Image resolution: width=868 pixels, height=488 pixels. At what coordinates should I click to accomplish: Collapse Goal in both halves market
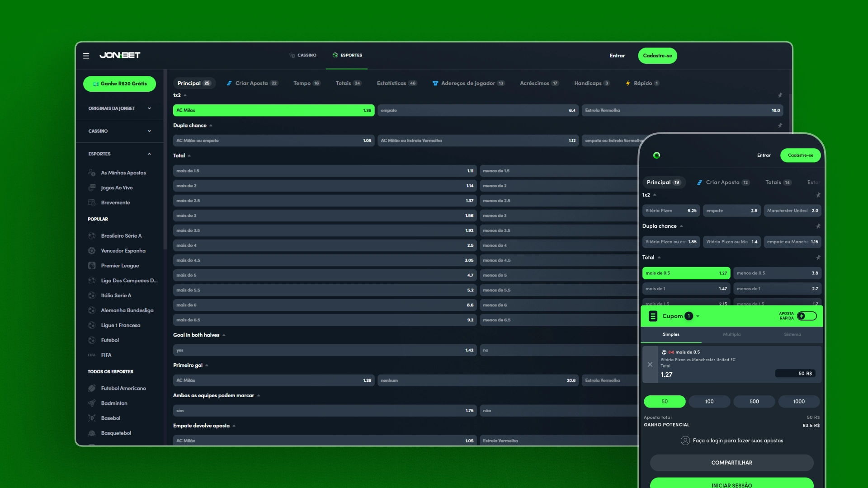click(224, 335)
